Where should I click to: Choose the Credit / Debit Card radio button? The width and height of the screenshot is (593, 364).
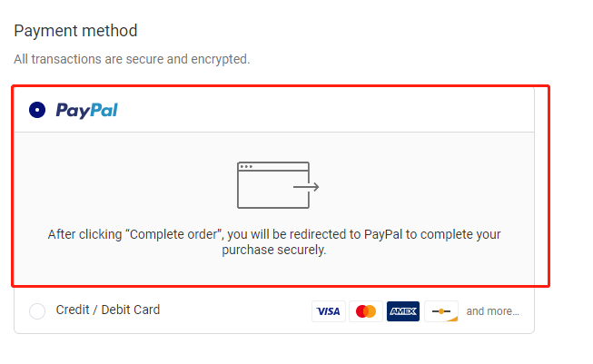[x=37, y=311]
